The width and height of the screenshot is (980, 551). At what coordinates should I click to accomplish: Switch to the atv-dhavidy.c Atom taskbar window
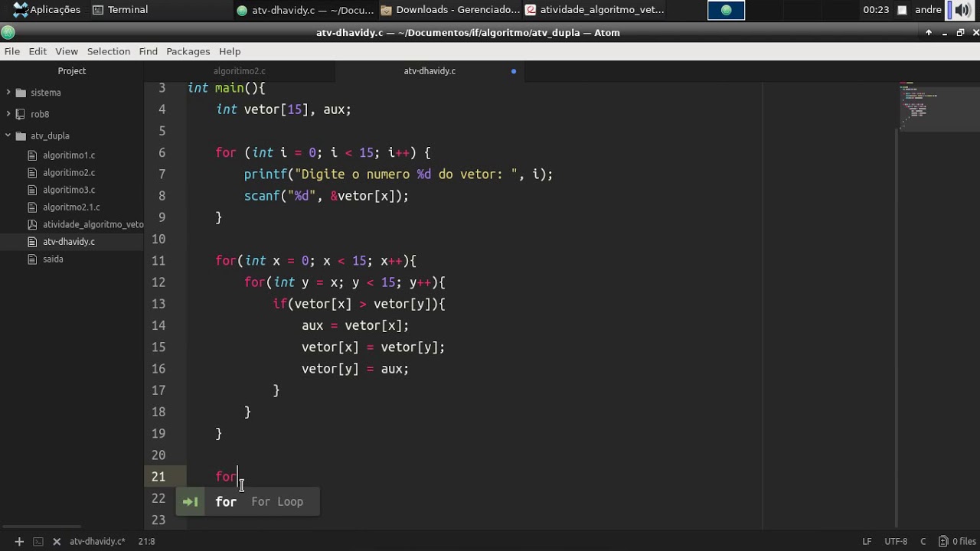coord(305,10)
